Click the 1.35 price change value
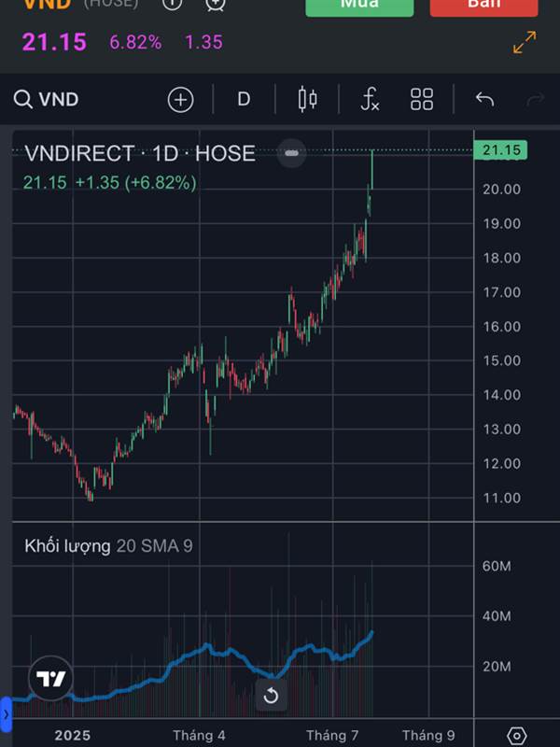 [x=203, y=42]
